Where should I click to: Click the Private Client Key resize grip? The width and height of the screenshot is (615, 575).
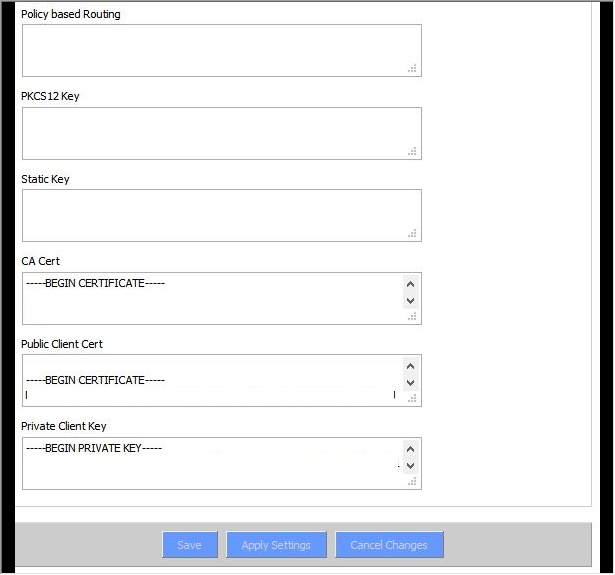click(x=412, y=482)
